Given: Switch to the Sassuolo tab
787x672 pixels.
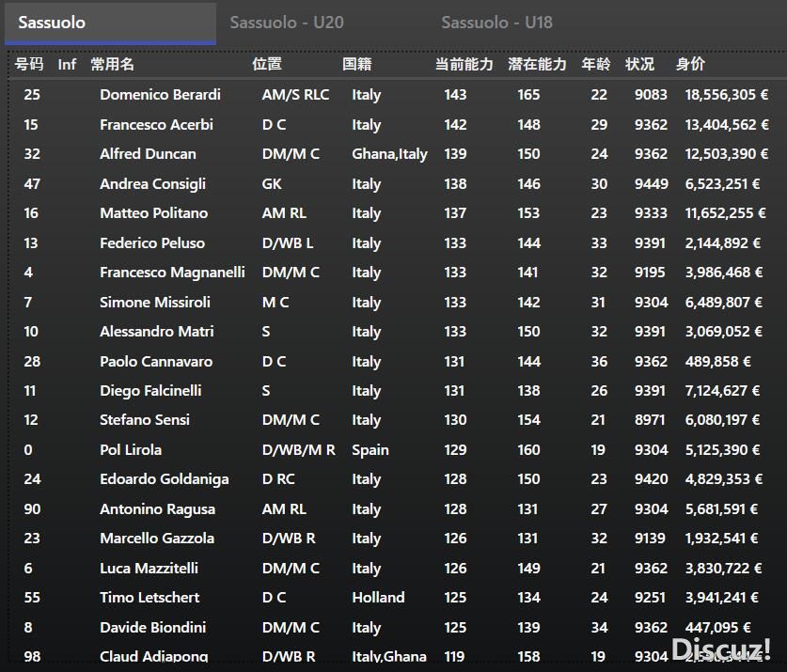Looking at the screenshot, I should (110, 23).
